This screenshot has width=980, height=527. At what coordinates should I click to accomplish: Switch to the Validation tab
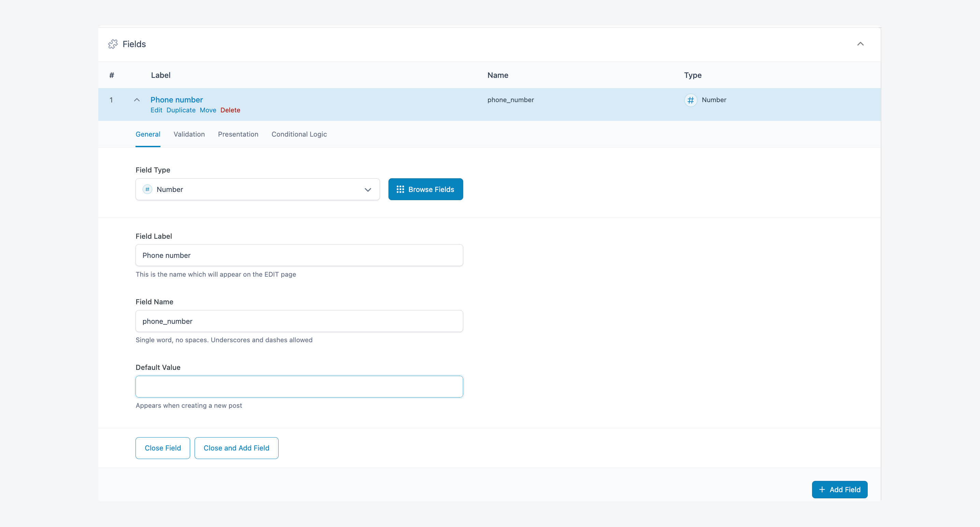[x=189, y=134]
